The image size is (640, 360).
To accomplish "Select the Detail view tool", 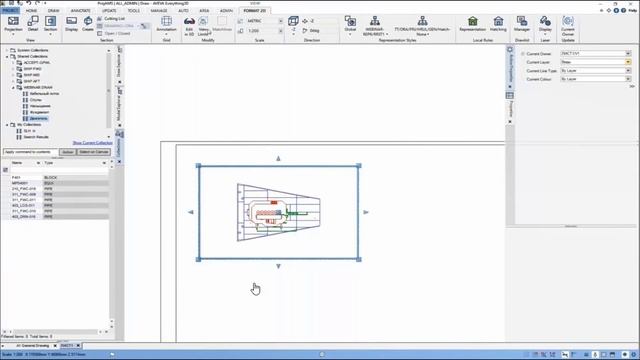I will pos(33,24).
